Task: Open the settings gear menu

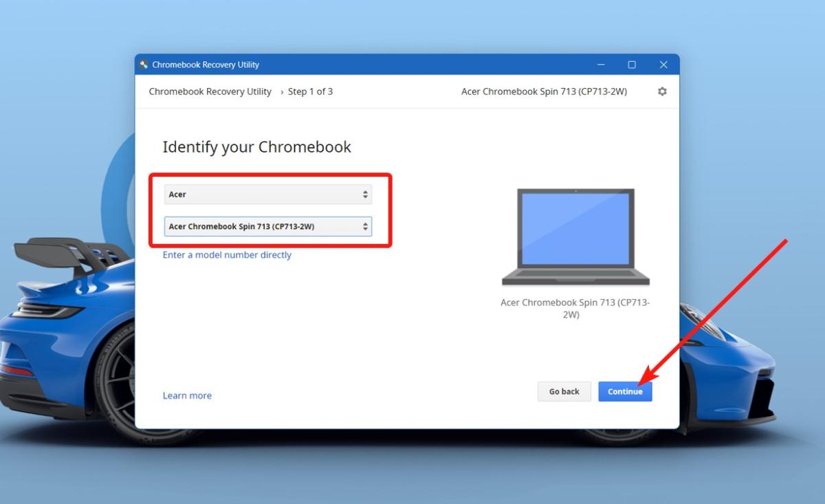Action: [x=661, y=91]
